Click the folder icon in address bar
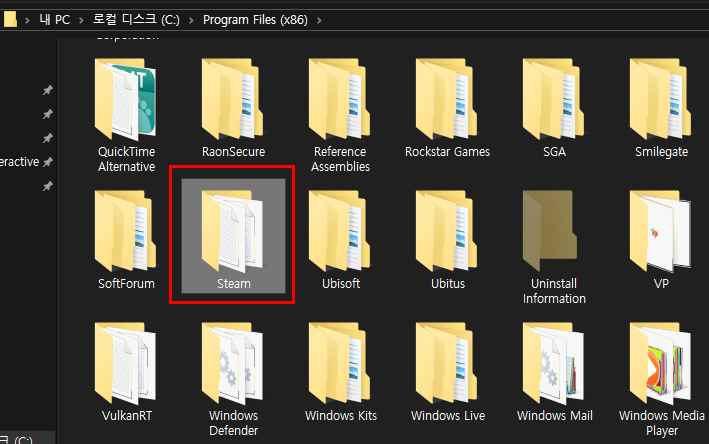This screenshot has width=709, height=444. coord(10,19)
